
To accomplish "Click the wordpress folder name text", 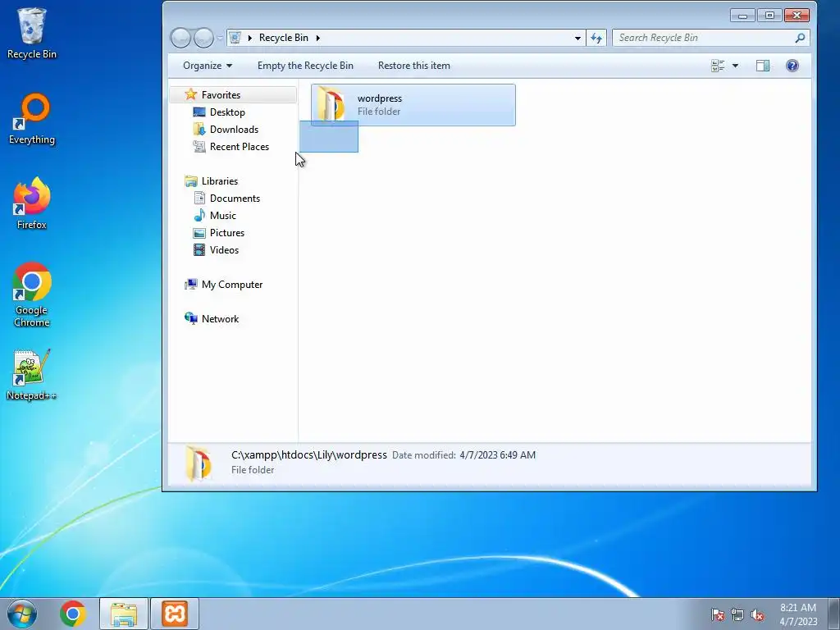I will (x=379, y=98).
